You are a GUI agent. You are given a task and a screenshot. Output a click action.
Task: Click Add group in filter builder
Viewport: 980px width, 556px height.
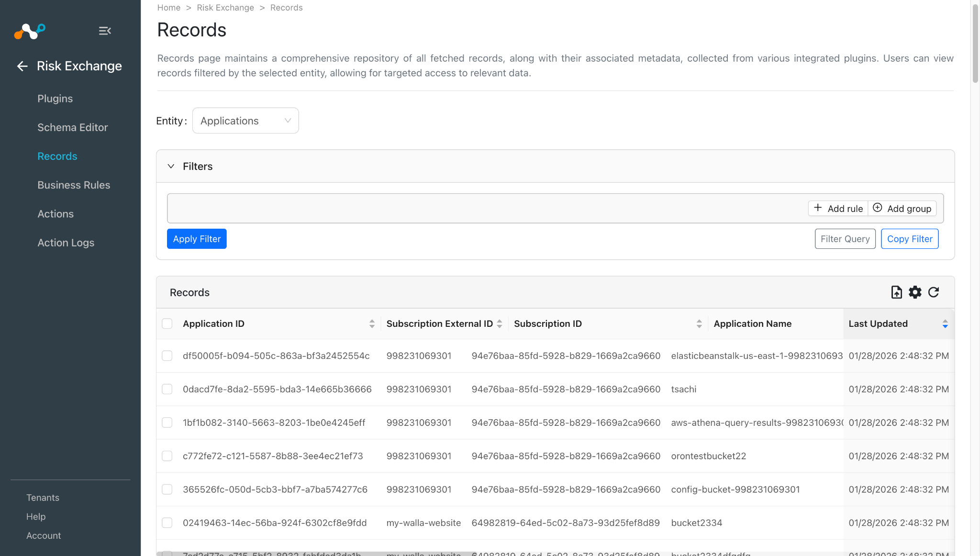tap(902, 208)
